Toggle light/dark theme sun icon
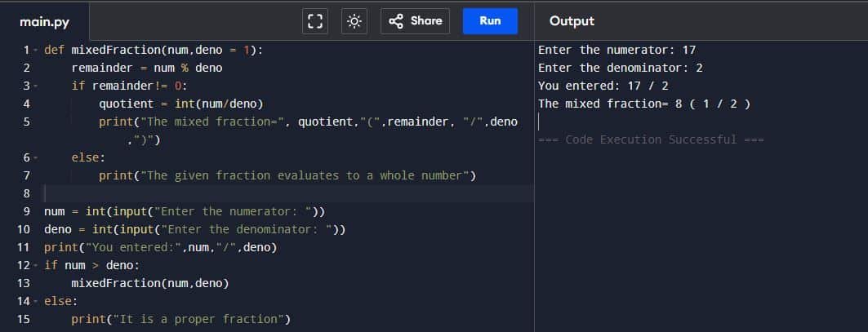The width and height of the screenshot is (868, 332). click(354, 21)
